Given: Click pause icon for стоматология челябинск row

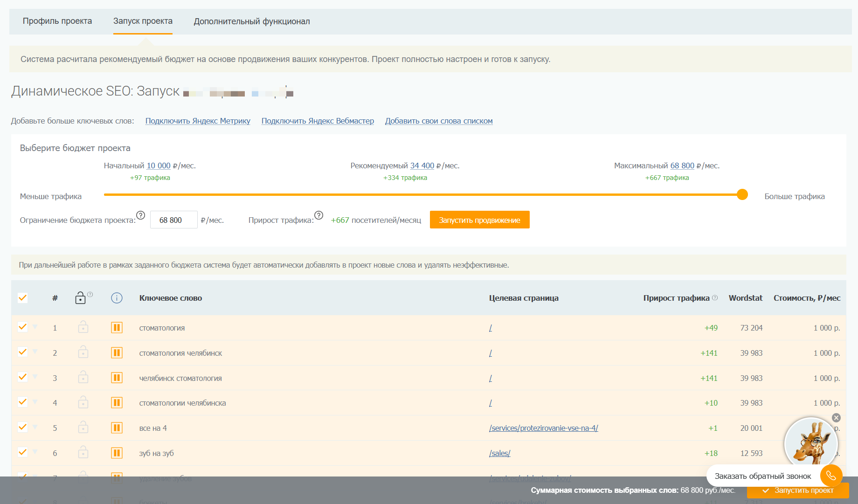Looking at the screenshot, I should coord(117,353).
